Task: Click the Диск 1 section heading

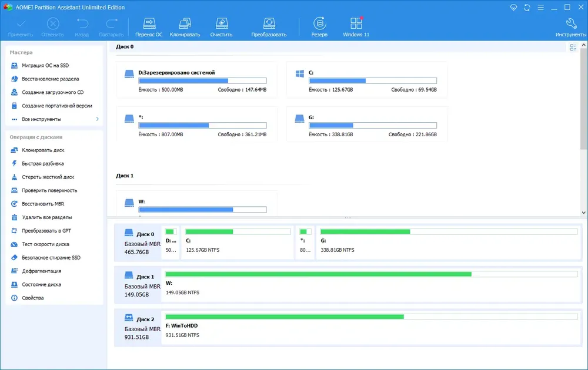Action: pyautogui.click(x=125, y=176)
